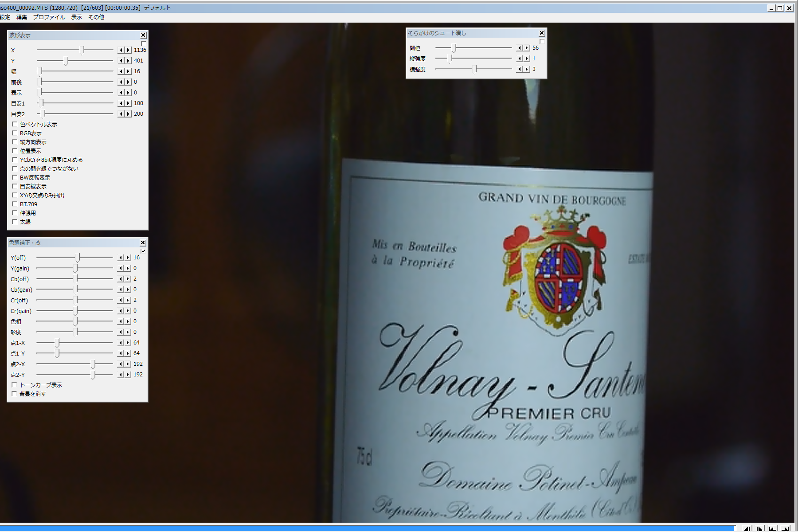Increase the 閾値 value with right arrow
The width and height of the screenshot is (798, 532).
click(527, 48)
